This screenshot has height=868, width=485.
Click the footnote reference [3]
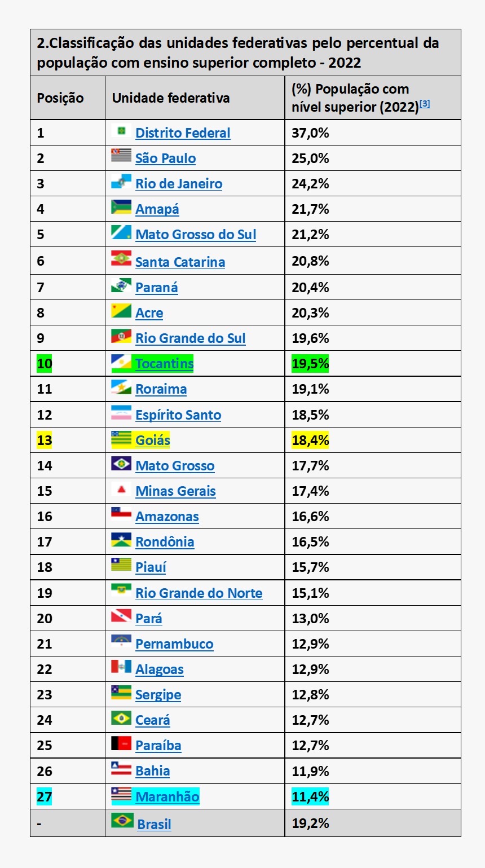click(x=425, y=104)
